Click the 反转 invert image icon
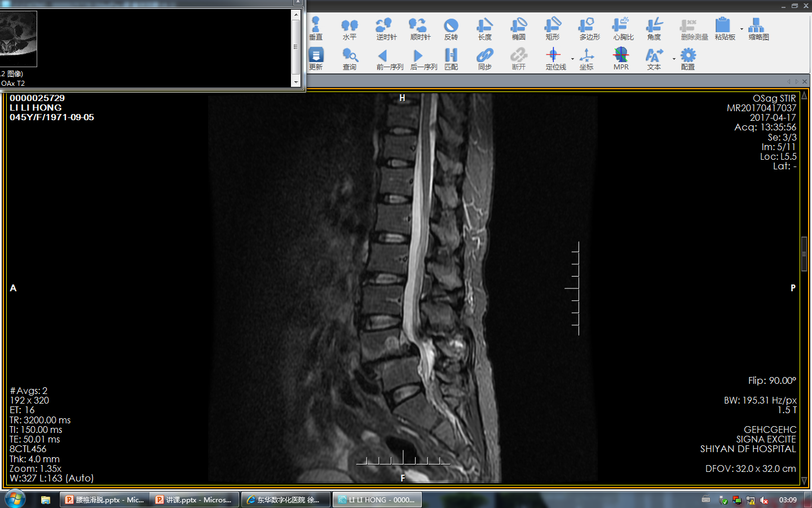 coord(451,29)
